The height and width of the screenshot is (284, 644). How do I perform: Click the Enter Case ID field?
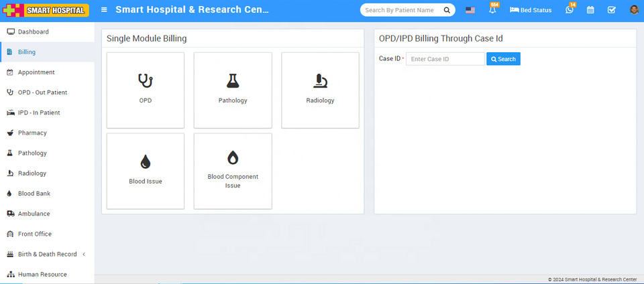coord(445,59)
